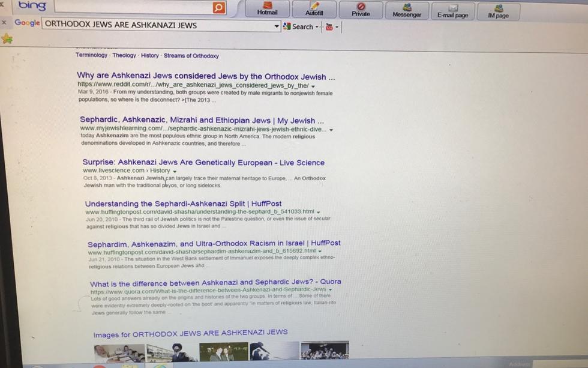588x368 pixels.
Task: Open 'Sephardim, Ashkenazim, and Ultra-Orthodox Racism' result
Action: (x=214, y=244)
